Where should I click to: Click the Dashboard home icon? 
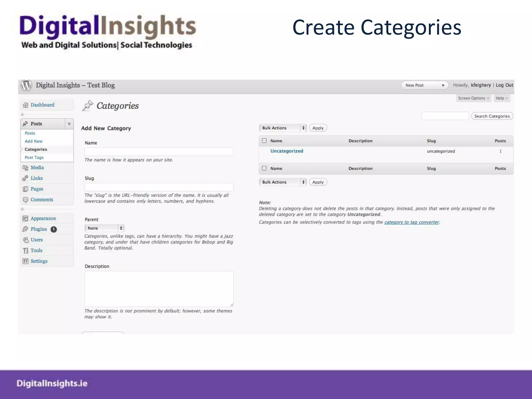(x=25, y=105)
